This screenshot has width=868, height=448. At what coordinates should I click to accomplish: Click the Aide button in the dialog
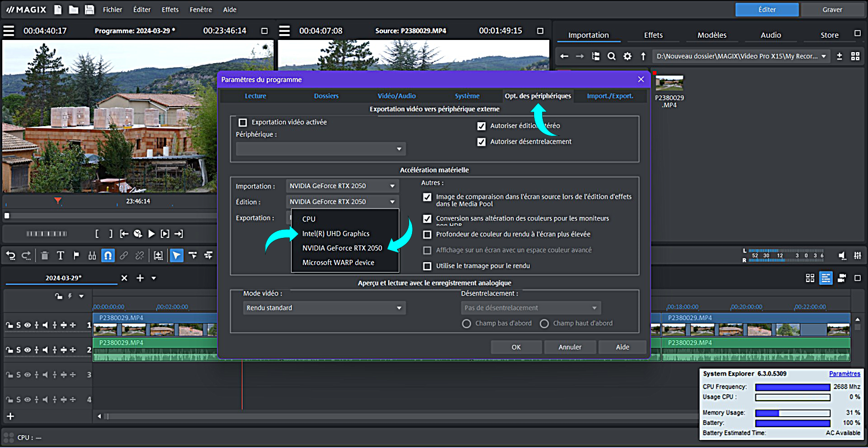[x=623, y=347]
